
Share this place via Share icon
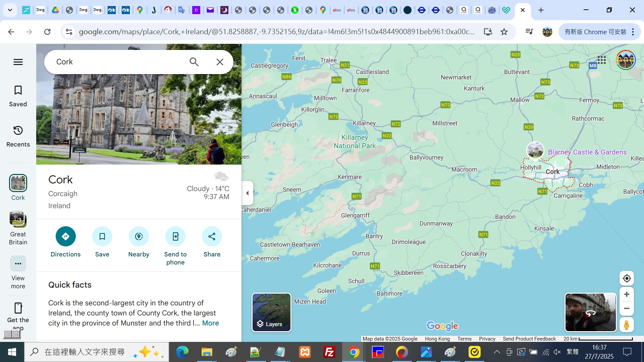pos(212,237)
